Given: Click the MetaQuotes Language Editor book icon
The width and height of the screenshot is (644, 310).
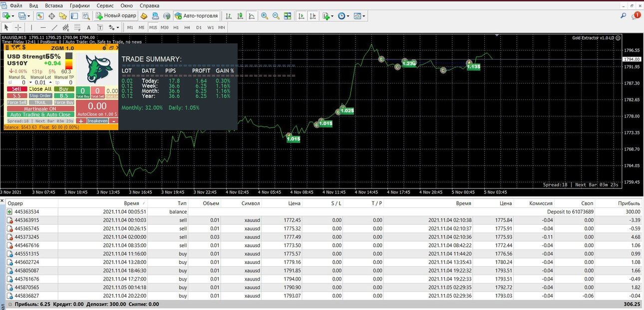Looking at the screenshot, I should click(x=143, y=16).
